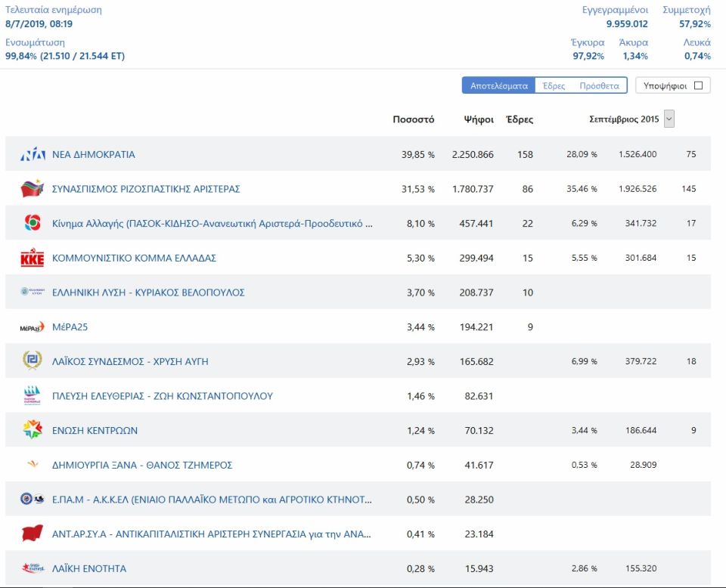Open the Ε.ΠΑ.Μ - Α.Κ.Κ.ΕΛ party link
Screen dimensions: 726x588
(x=212, y=500)
